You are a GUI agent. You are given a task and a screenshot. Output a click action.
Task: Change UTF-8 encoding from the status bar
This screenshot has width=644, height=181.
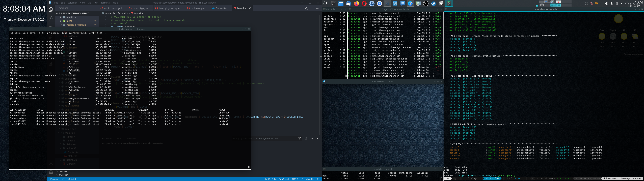pyautogui.click(x=295, y=179)
